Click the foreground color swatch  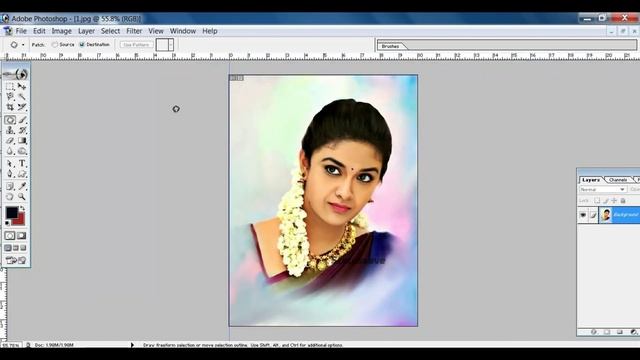pos(11,212)
